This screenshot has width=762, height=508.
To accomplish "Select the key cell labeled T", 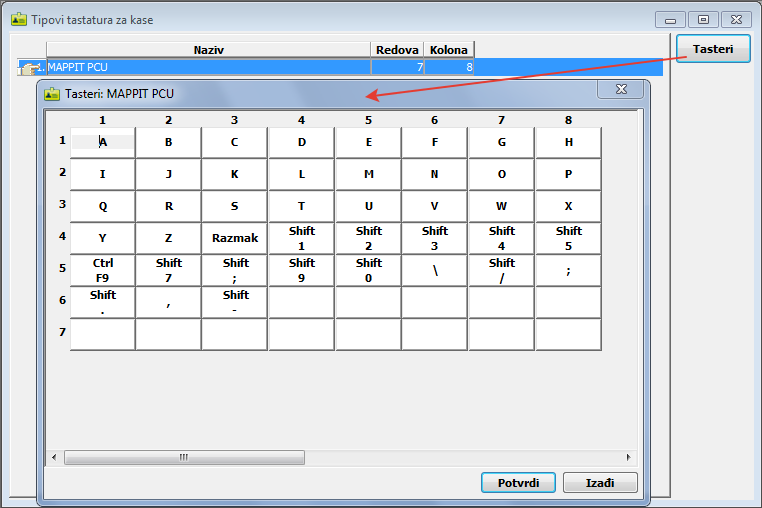I will tap(301, 206).
